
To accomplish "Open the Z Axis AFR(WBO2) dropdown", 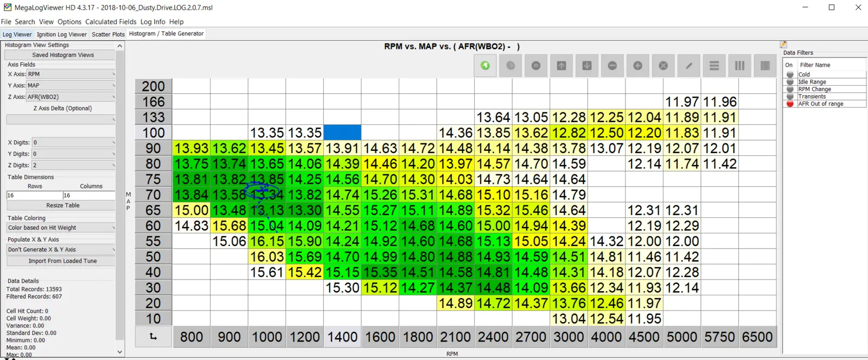I will [71, 97].
